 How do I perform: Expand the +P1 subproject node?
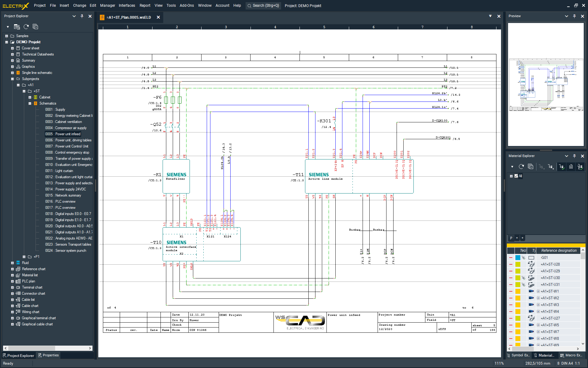[24, 257]
